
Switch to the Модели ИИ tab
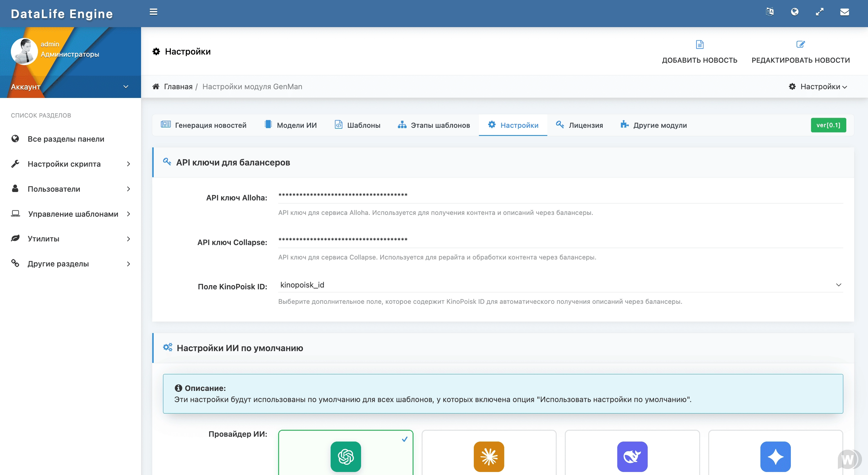tap(291, 125)
